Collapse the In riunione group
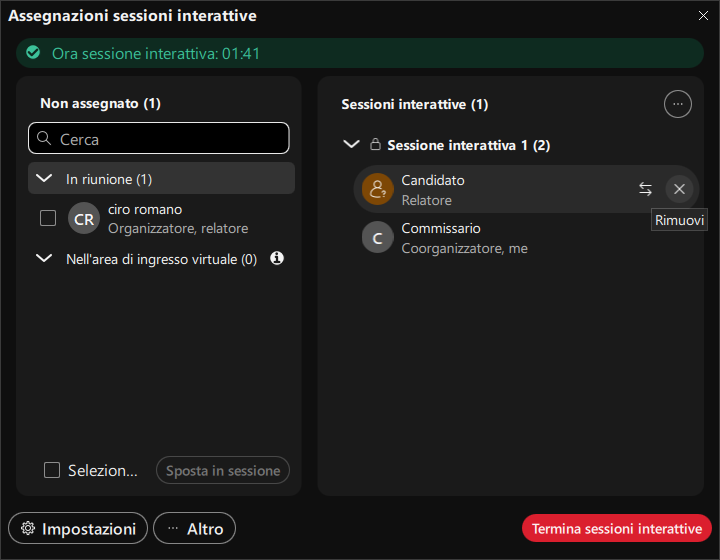This screenshot has width=720, height=560. point(44,178)
